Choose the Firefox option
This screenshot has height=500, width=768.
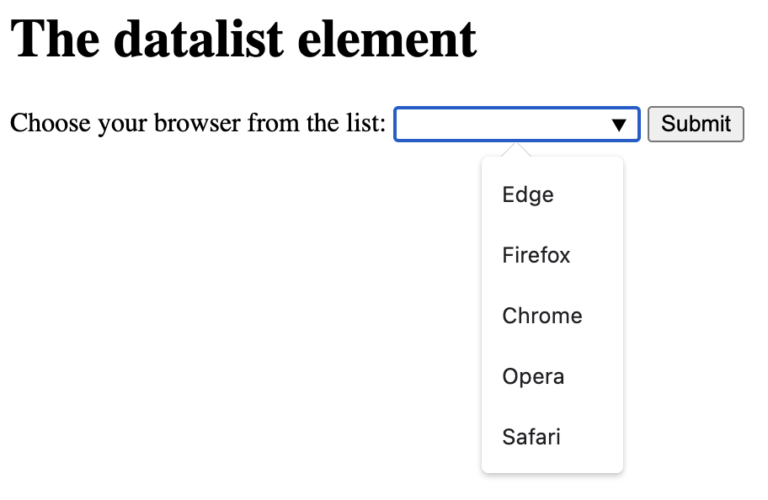[536, 255]
